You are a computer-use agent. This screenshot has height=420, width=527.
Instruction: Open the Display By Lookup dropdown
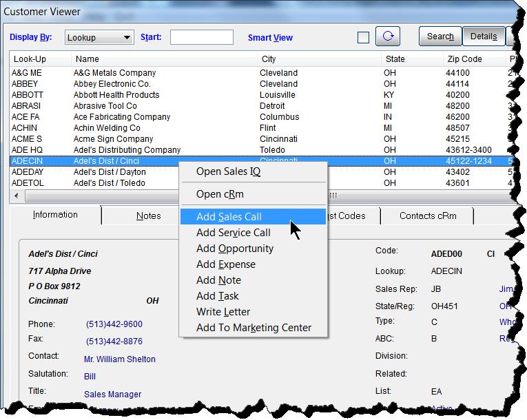99,37
